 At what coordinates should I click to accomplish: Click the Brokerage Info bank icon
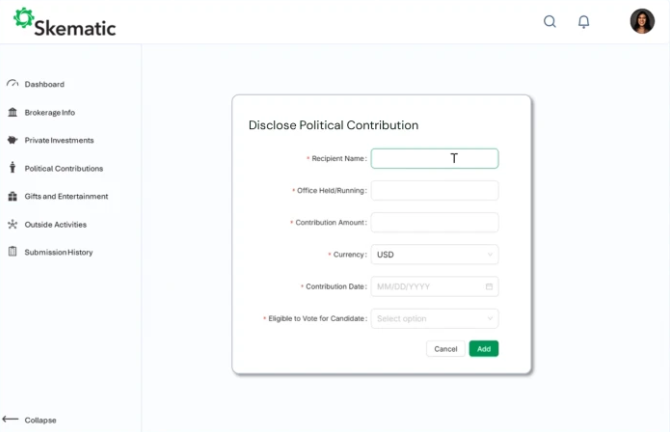point(13,112)
